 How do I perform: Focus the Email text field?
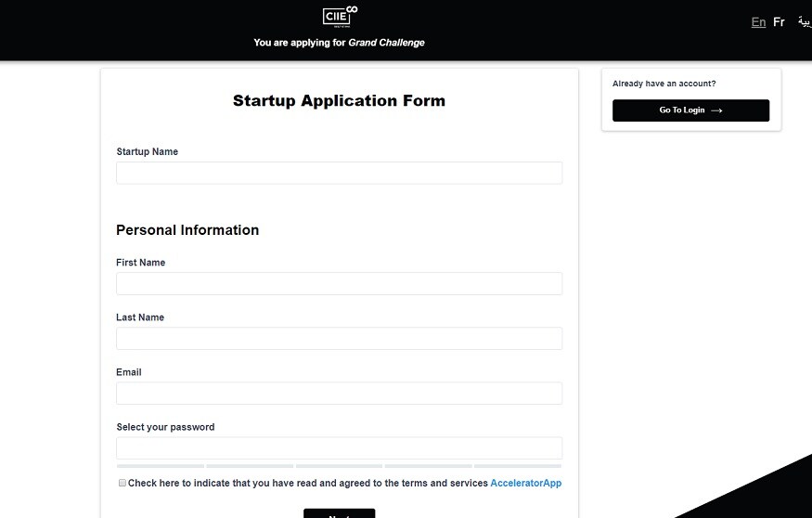click(x=340, y=394)
